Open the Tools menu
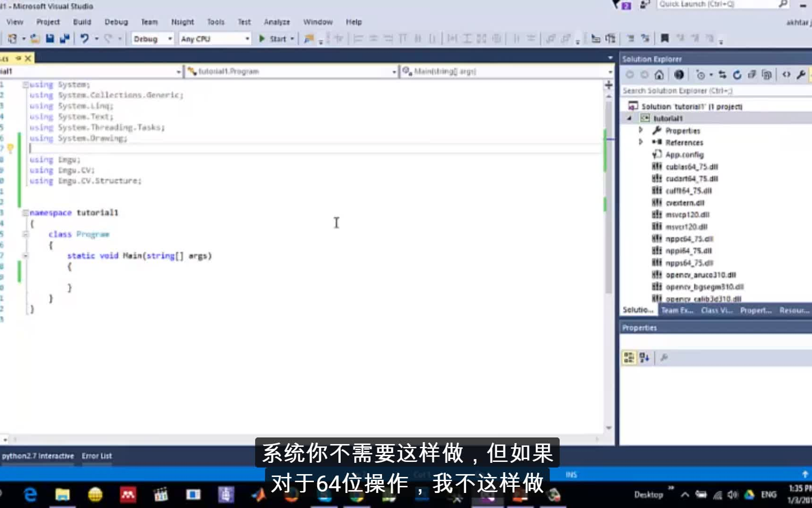812x508 pixels. click(x=216, y=22)
